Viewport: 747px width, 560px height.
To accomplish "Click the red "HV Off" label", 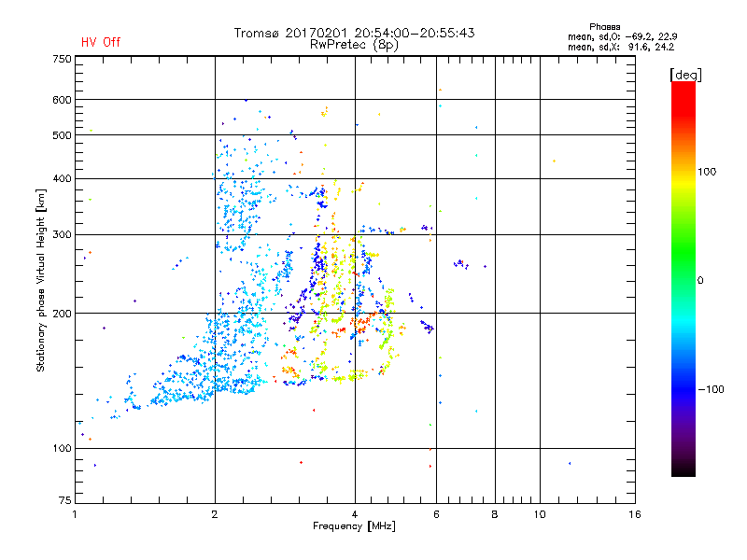I will click(x=101, y=42).
